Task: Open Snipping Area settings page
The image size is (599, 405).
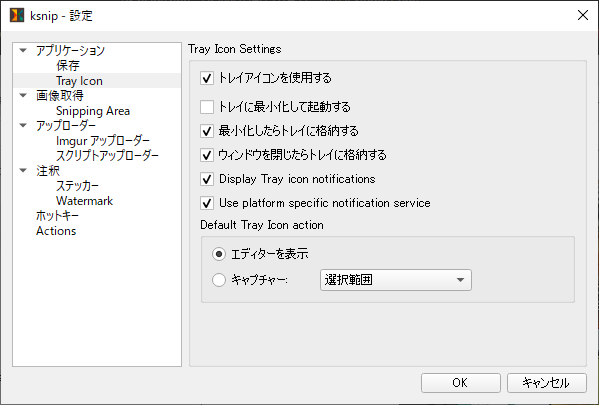Action: coord(93,111)
